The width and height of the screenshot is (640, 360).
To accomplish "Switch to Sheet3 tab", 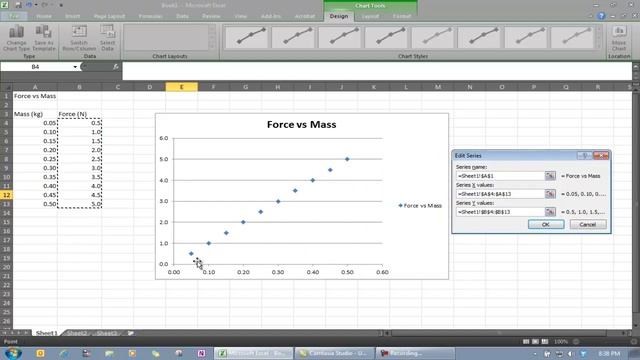I will (107, 333).
